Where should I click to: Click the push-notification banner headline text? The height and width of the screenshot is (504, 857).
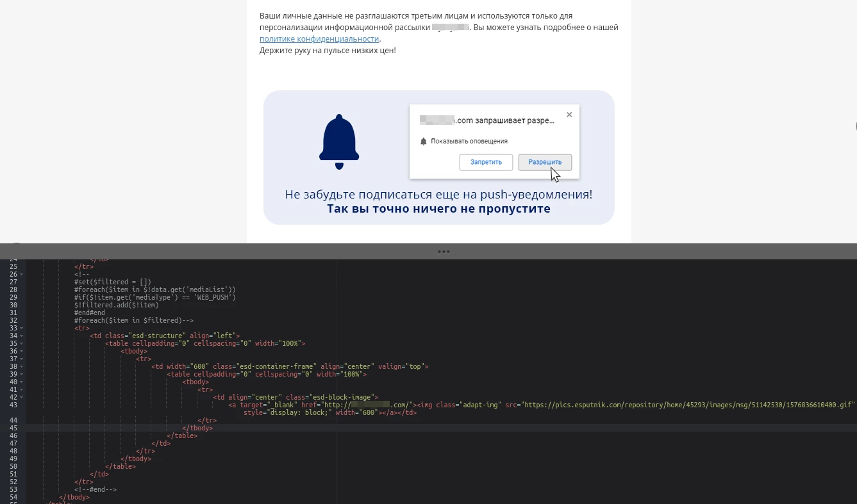click(x=438, y=195)
